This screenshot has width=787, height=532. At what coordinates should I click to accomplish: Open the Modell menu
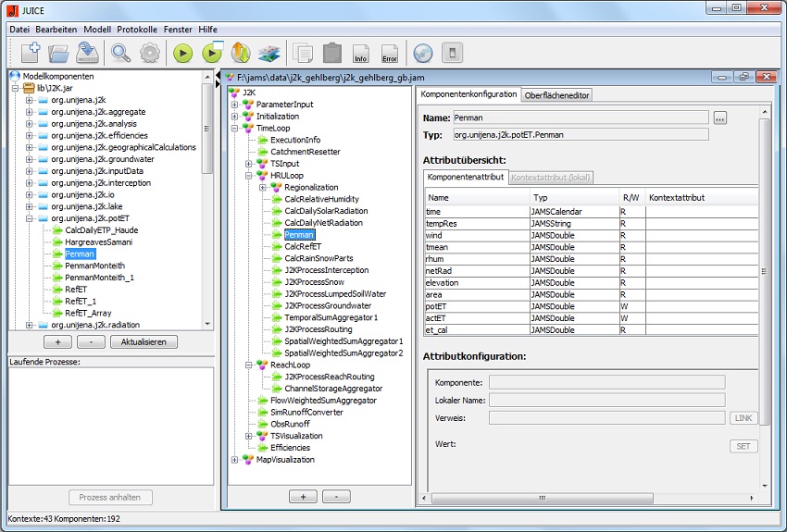pos(97,30)
